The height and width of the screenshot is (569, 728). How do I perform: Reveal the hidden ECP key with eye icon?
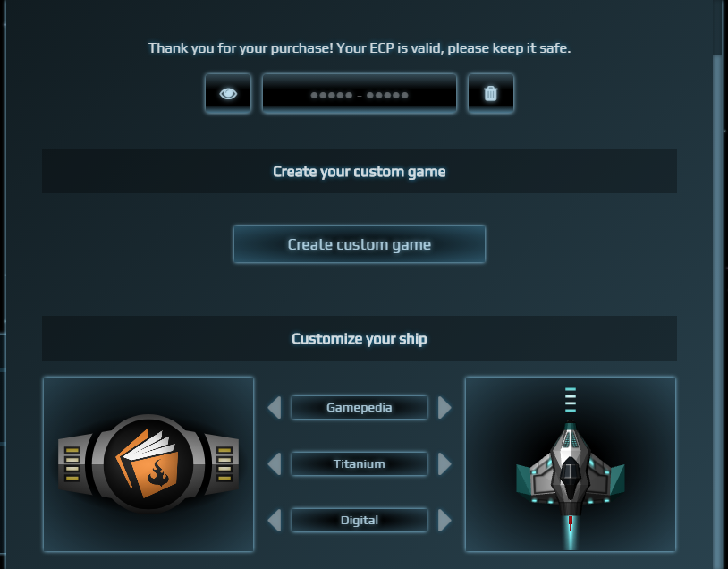coord(228,93)
